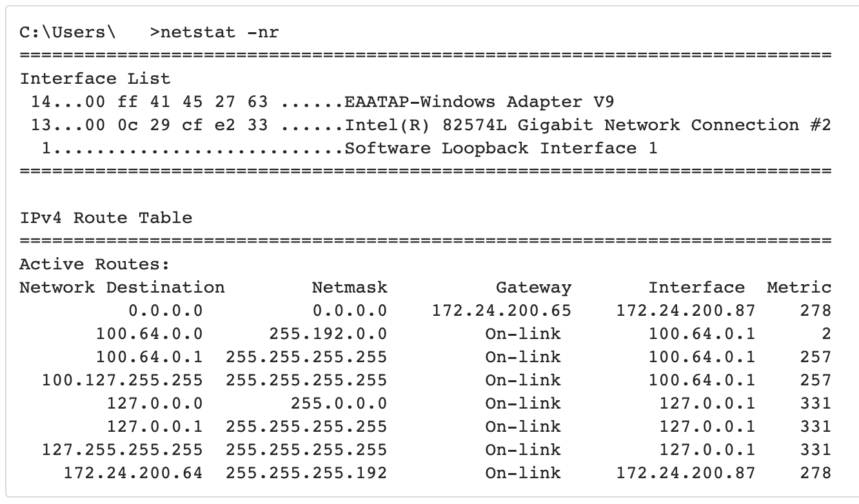Click the destination 127.255.255.255

122,450
